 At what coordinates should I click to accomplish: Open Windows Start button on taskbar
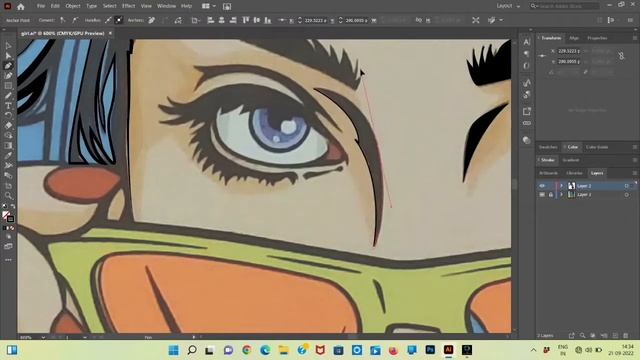(x=173, y=350)
